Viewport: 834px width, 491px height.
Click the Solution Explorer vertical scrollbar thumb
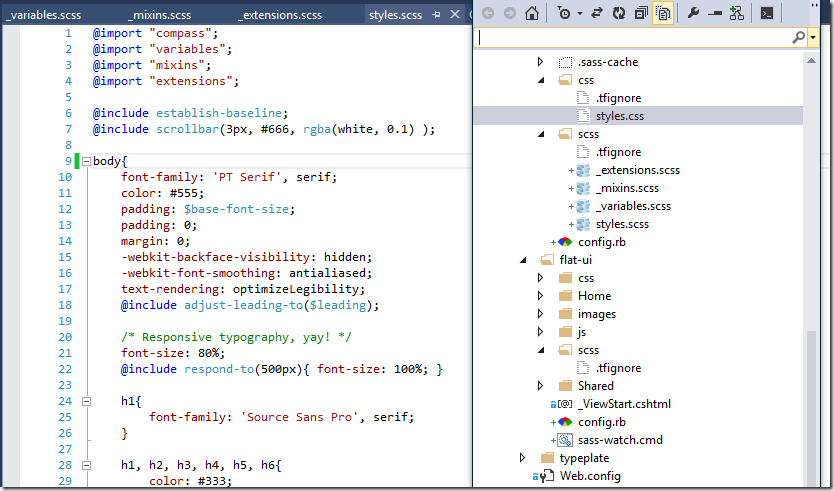pos(811,407)
